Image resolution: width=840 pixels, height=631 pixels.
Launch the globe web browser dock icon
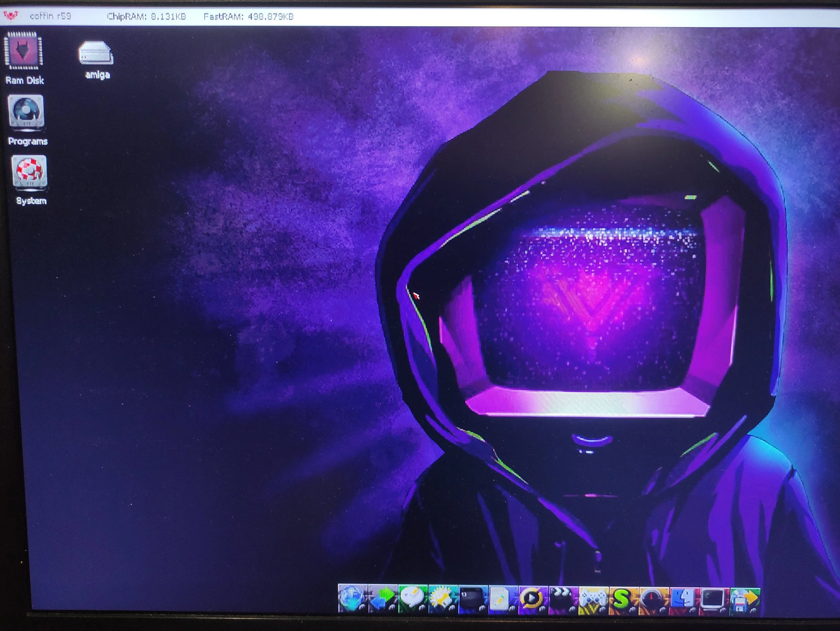(353, 599)
